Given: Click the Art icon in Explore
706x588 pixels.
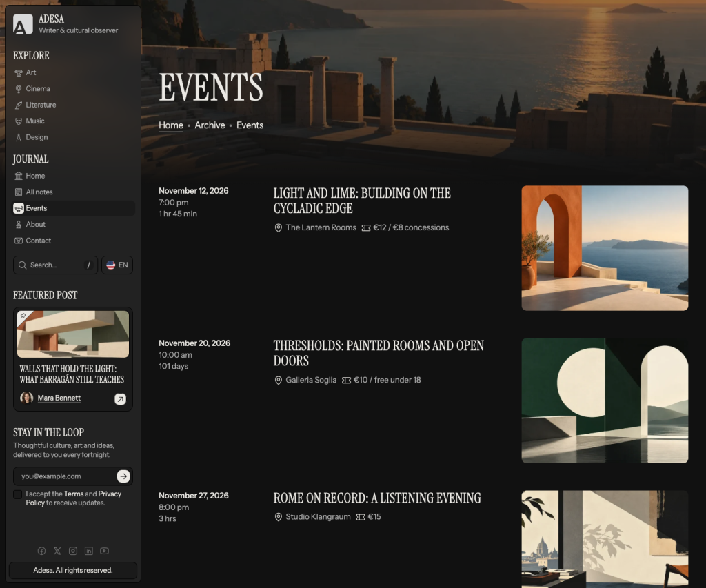Looking at the screenshot, I should (x=19, y=73).
